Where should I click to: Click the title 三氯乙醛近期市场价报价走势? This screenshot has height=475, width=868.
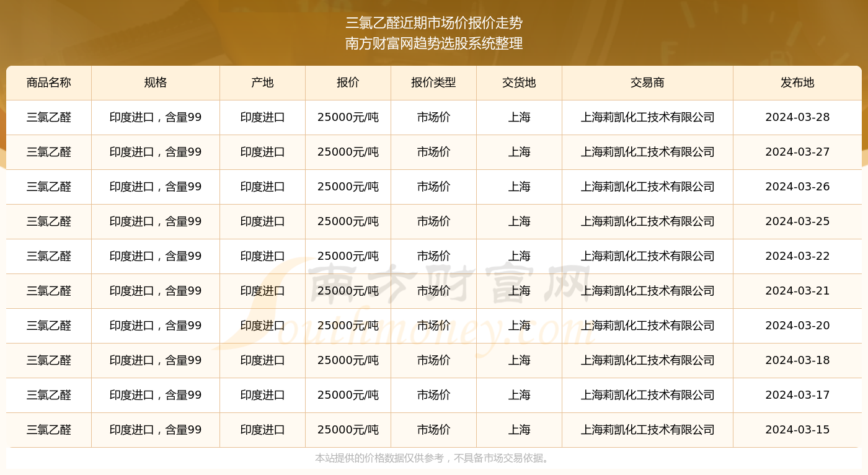point(434,24)
